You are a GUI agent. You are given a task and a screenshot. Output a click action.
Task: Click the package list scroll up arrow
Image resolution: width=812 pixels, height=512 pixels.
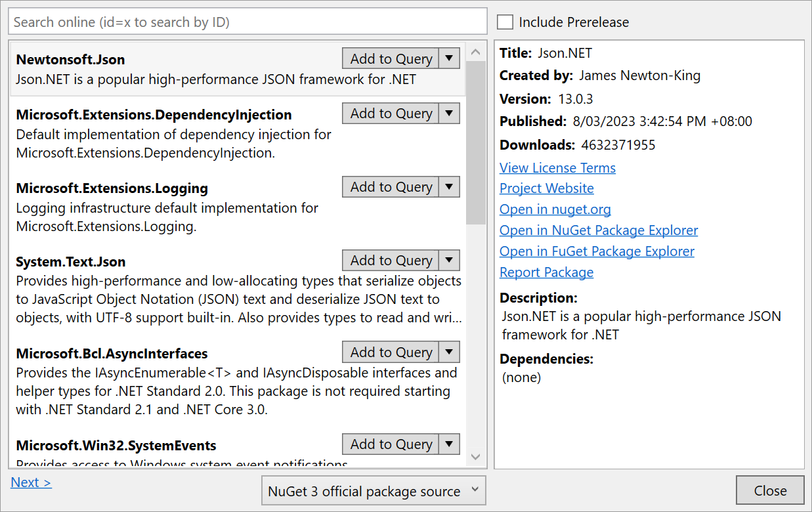click(476, 53)
